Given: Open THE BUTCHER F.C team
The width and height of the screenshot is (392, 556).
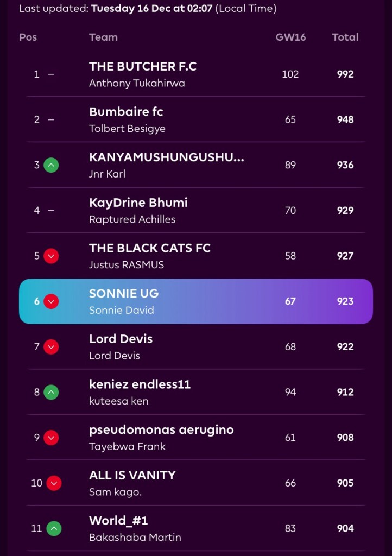Looking at the screenshot, I should click(143, 66).
